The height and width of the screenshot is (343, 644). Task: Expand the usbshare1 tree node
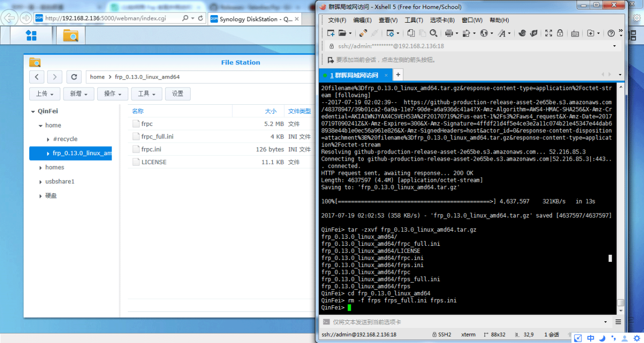pos(40,182)
